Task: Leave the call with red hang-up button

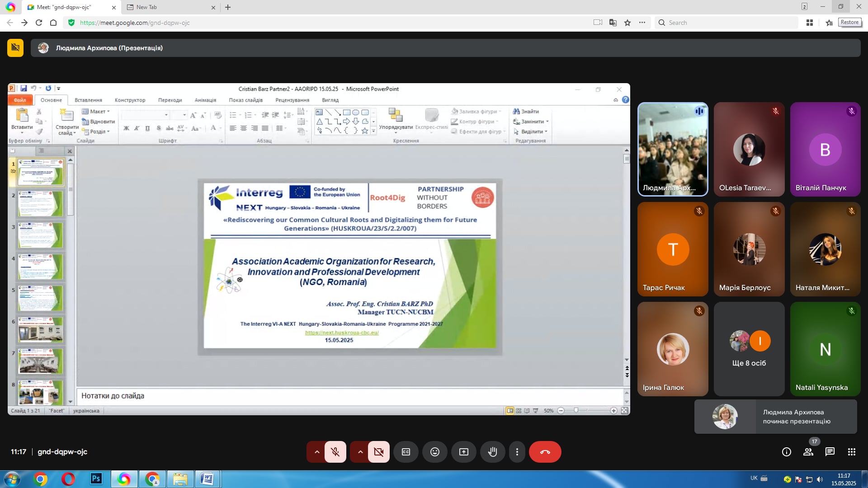Action: pyautogui.click(x=545, y=452)
